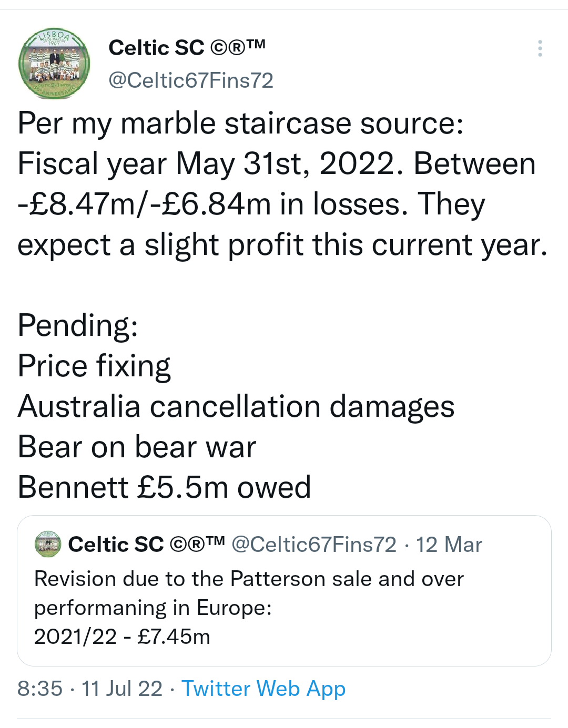
Task: Click the 'Bennett £5.5m owed' line
Action: (164, 487)
